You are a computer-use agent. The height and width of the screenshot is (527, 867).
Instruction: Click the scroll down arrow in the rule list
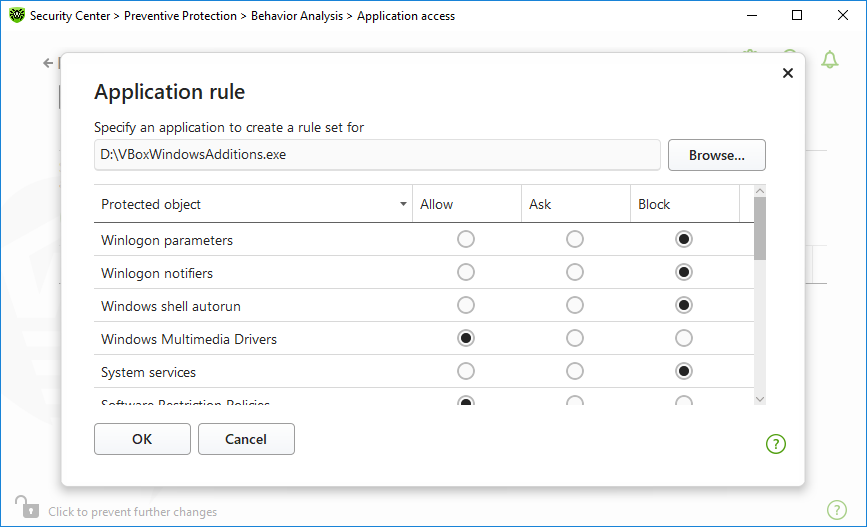(760, 399)
